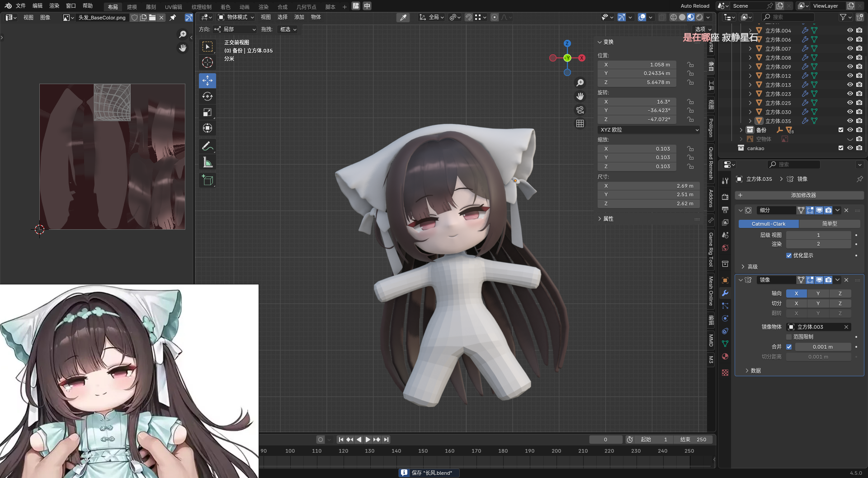Open the XYZ 欧拉 rotation mode dropdown
868x478 pixels.
click(x=649, y=130)
